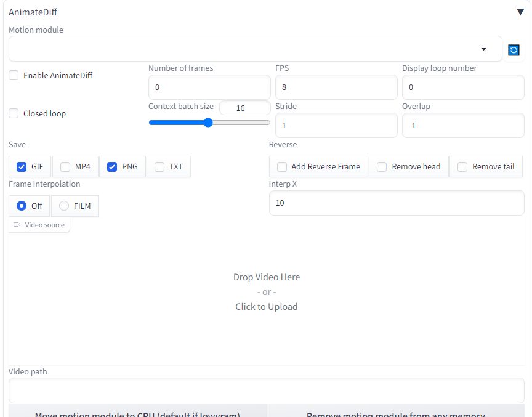Click into the FPS input field
Screen dimensions: 532x417
(x=336, y=87)
